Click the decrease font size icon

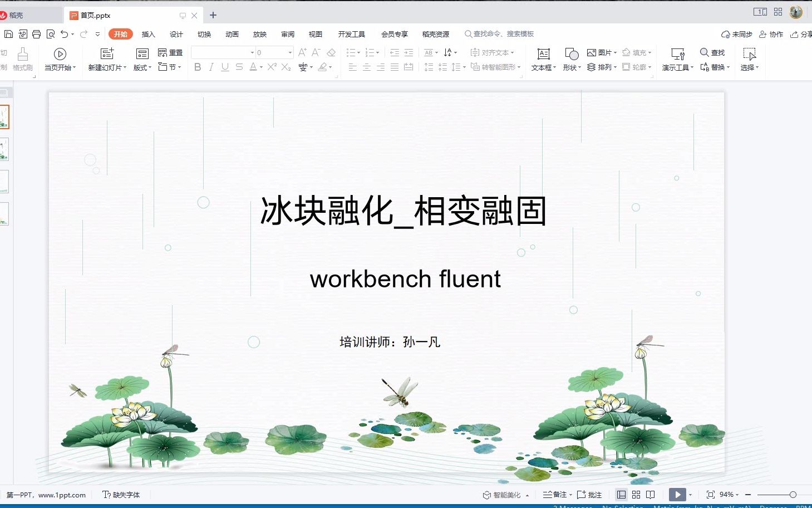(x=316, y=52)
